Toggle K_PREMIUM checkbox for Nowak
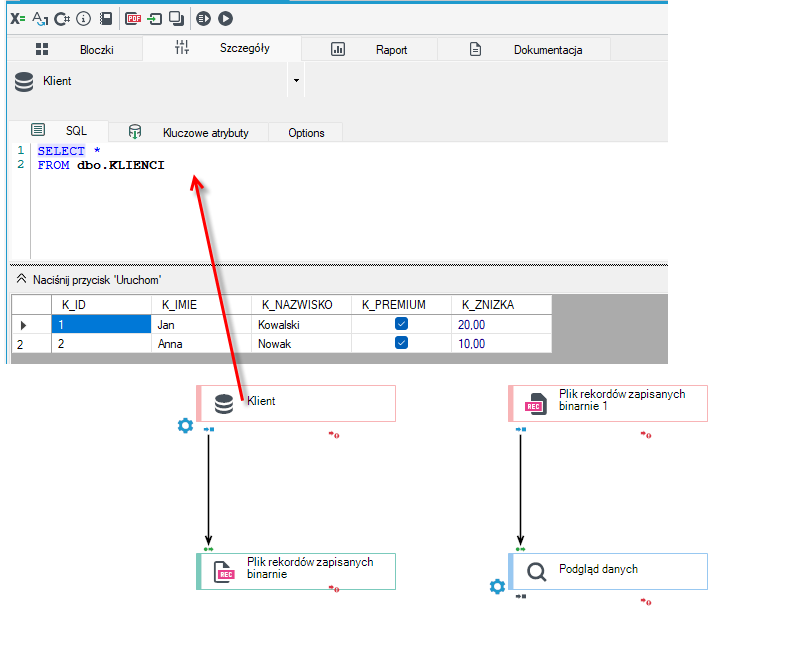The width and height of the screenshot is (799, 660). pyautogui.click(x=401, y=342)
